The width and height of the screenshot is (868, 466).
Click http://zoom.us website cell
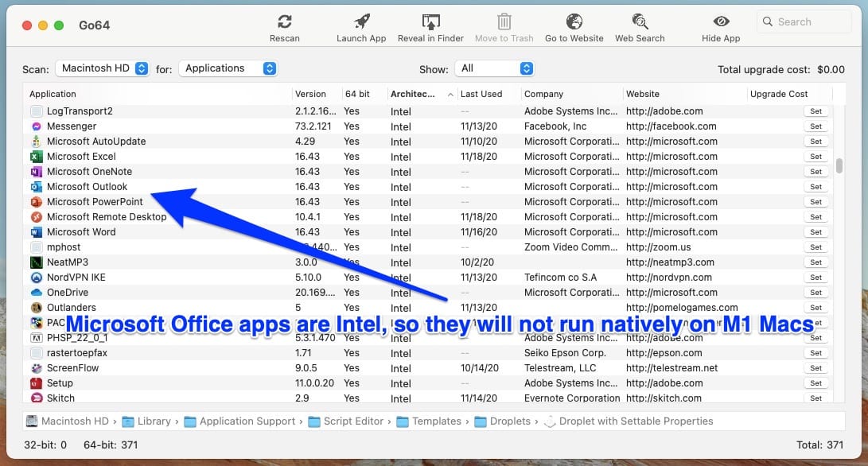pyautogui.click(x=658, y=247)
